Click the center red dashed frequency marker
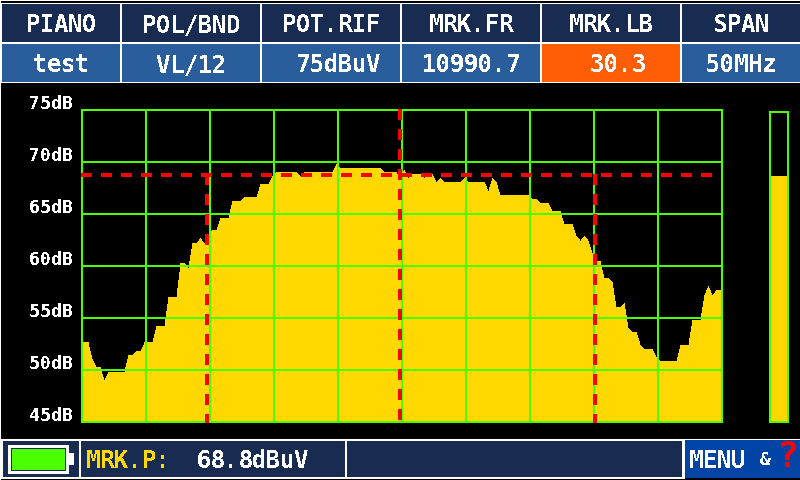Image resolution: width=800 pixels, height=480 pixels. pos(400,265)
